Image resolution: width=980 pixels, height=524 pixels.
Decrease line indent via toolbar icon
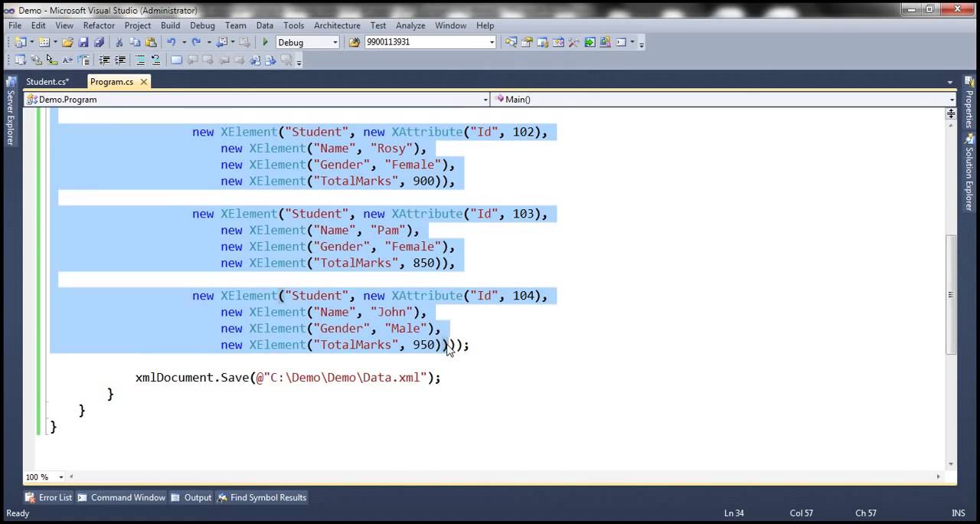coord(104,60)
